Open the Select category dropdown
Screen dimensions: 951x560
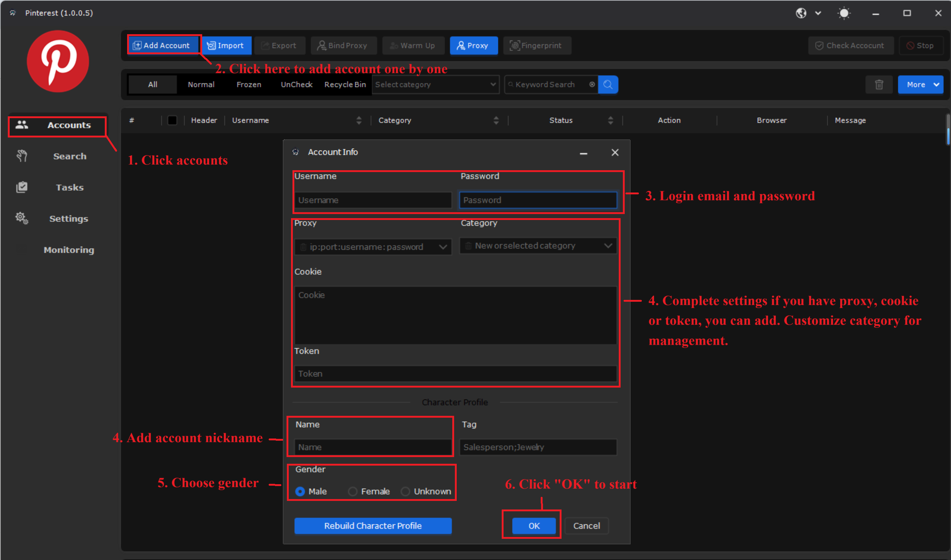click(436, 84)
